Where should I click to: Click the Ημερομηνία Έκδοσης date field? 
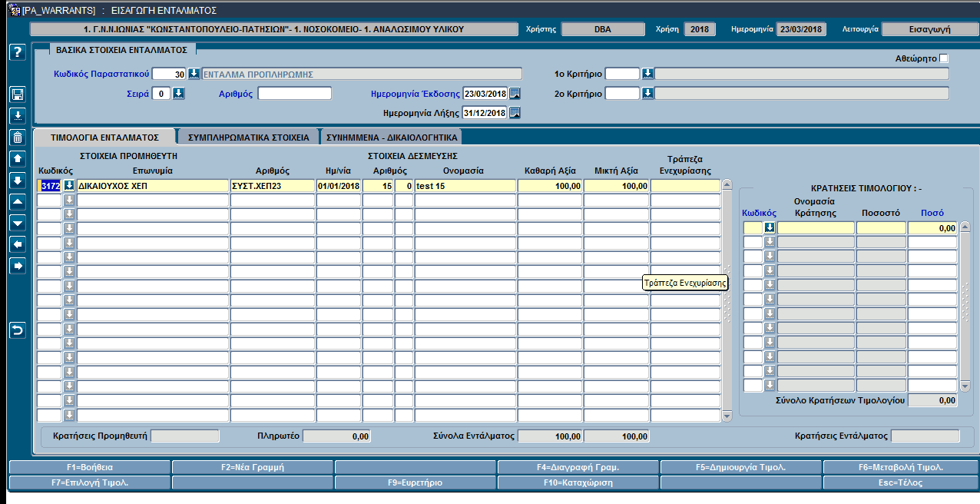[x=485, y=94]
